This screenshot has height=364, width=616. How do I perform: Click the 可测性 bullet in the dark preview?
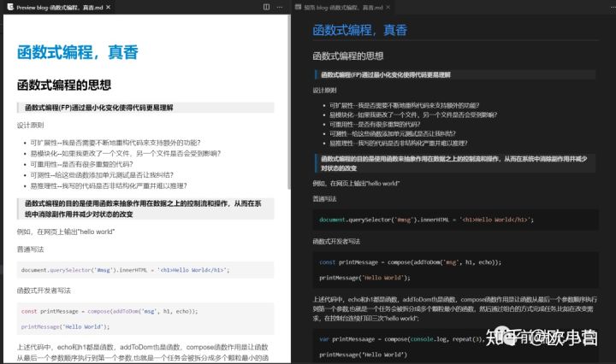393,133
